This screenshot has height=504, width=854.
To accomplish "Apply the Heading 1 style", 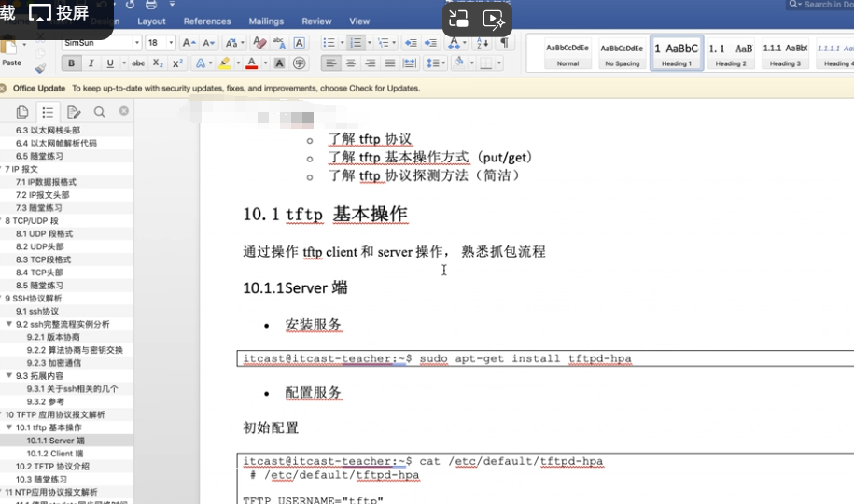I will [677, 53].
